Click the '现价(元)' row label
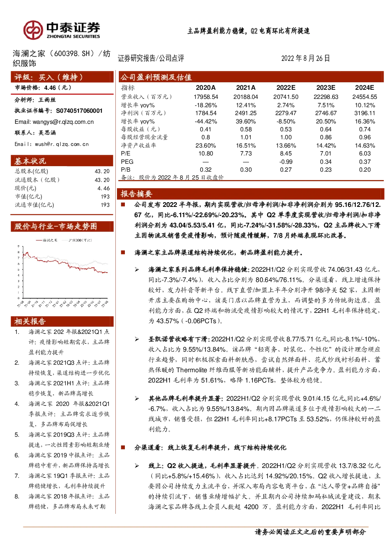This screenshot has width=392, height=555. [x=26, y=188]
